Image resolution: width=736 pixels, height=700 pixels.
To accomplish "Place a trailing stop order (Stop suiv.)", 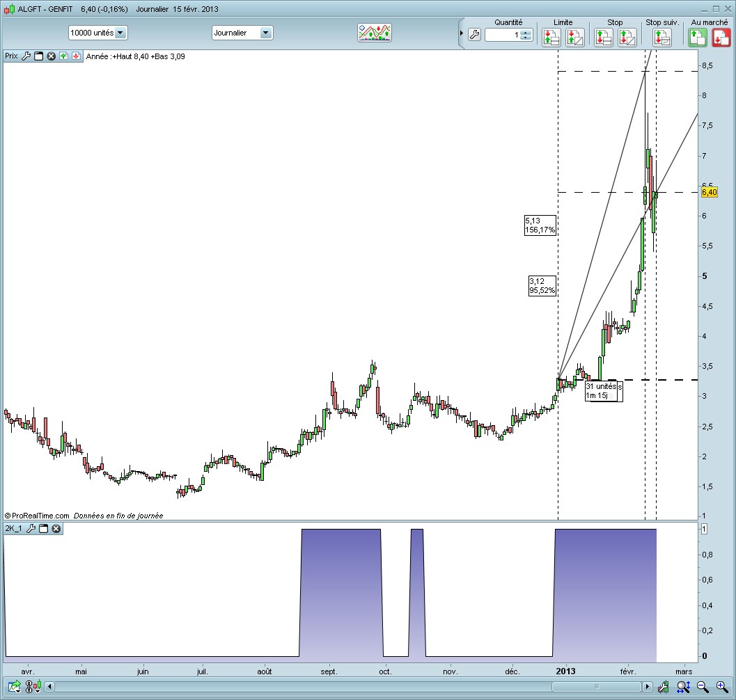I will point(661,38).
